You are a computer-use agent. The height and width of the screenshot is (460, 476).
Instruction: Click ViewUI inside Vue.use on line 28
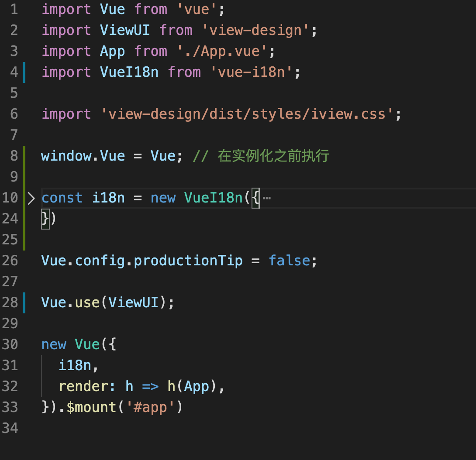coord(133,302)
